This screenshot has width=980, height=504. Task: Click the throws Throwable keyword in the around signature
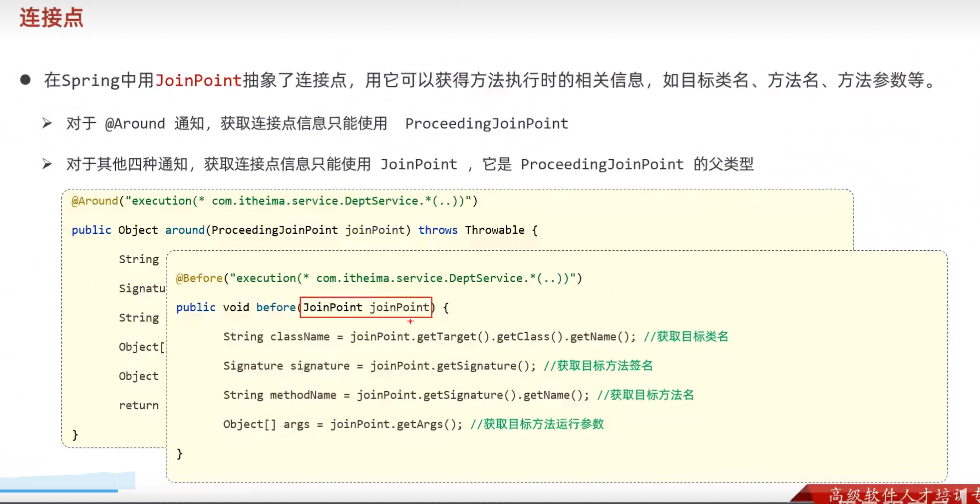click(x=438, y=230)
